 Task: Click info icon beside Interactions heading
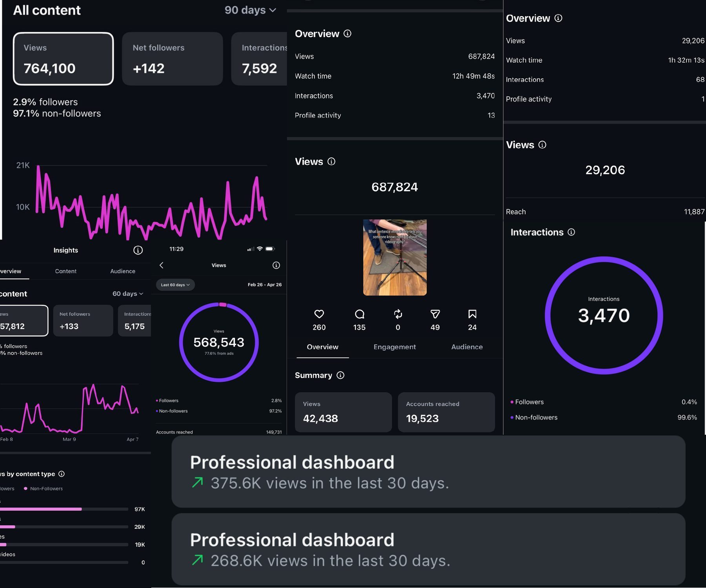coord(571,232)
